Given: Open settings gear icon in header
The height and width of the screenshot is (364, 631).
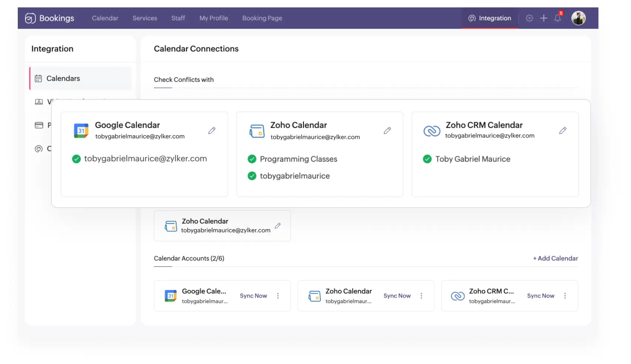Looking at the screenshot, I should point(529,18).
